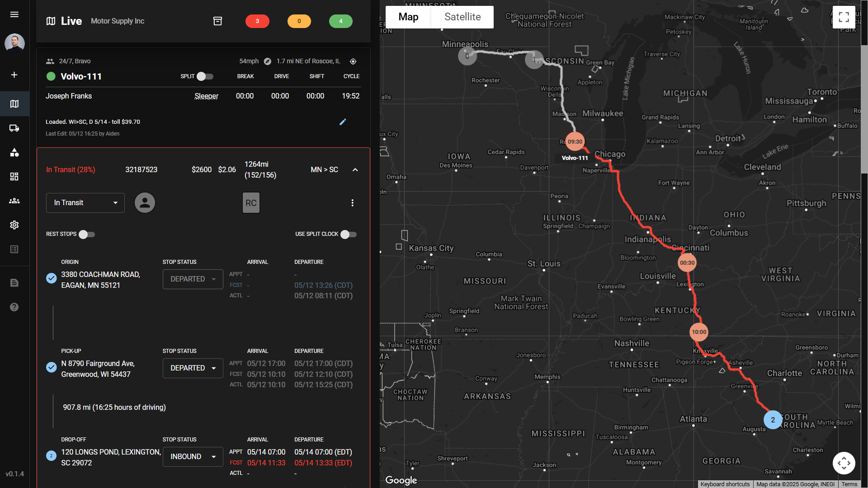Turn on USE SPLIT CLOCK toggle
The width and height of the screenshot is (868, 488).
pyautogui.click(x=348, y=235)
